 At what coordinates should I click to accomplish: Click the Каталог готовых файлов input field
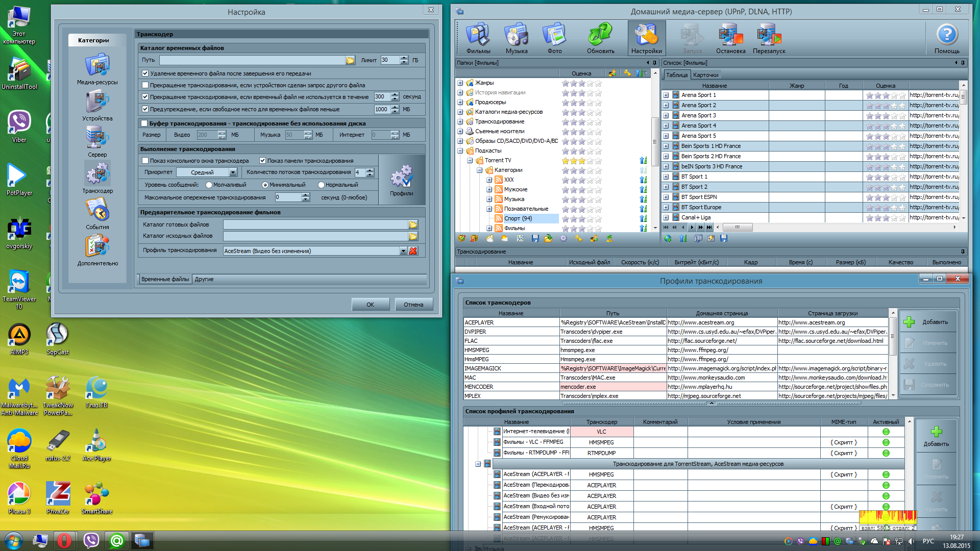coord(315,224)
